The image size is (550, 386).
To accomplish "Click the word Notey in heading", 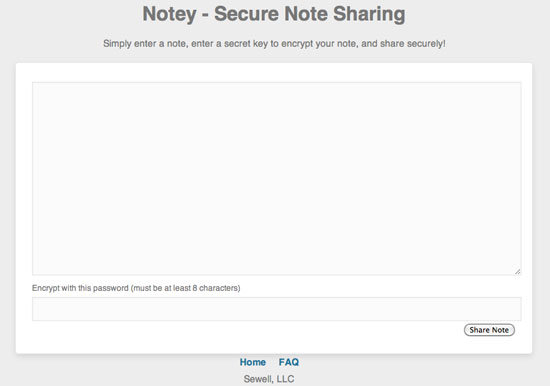I will 169,14.
